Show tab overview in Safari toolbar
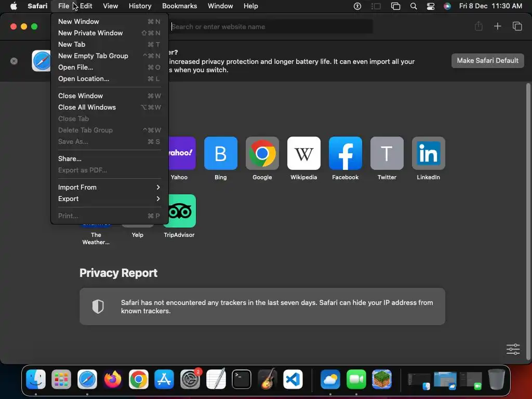This screenshot has height=399, width=532. point(517,26)
